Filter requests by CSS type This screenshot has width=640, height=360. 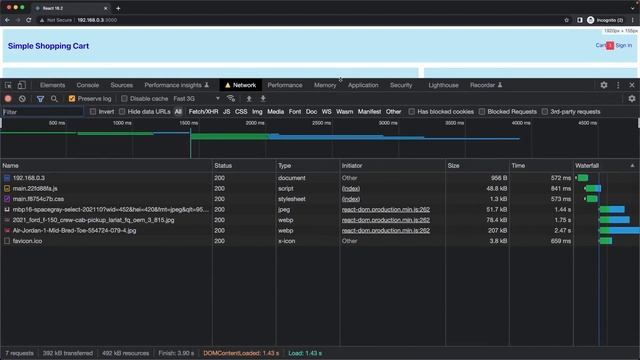(241, 112)
